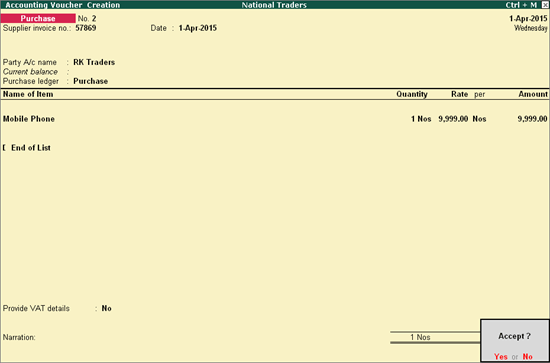
Task: Click the item amount 9,999.00
Action: (532, 119)
